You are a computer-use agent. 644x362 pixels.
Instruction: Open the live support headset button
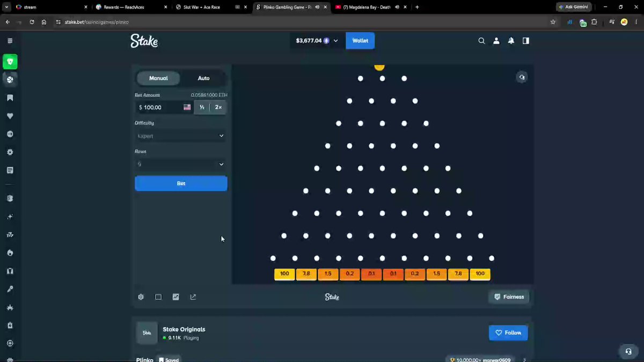pyautogui.click(x=628, y=351)
